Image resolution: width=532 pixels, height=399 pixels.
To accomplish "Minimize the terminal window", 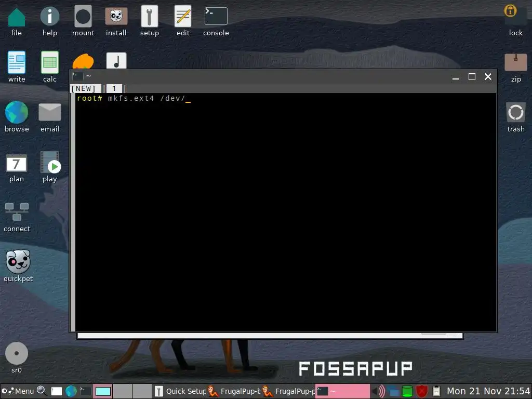I will tap(456, 78).
